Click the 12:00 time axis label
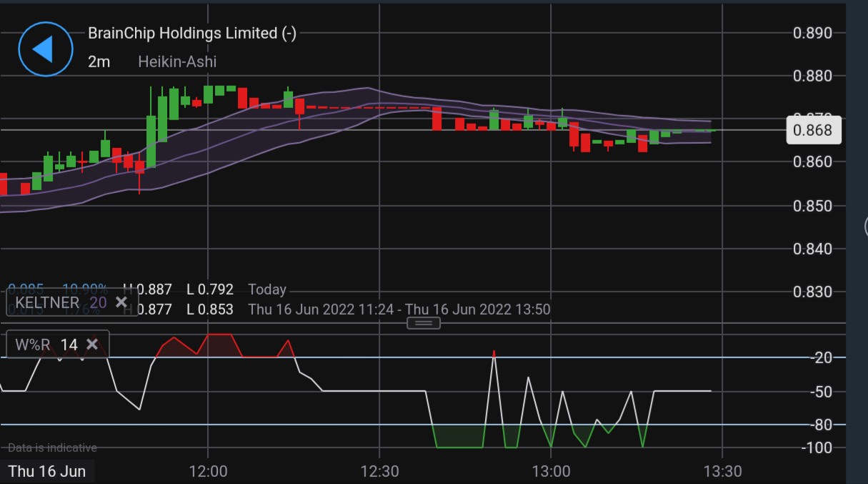The height and width of the screenshot is (484, 868). click(x=208, y=471)
